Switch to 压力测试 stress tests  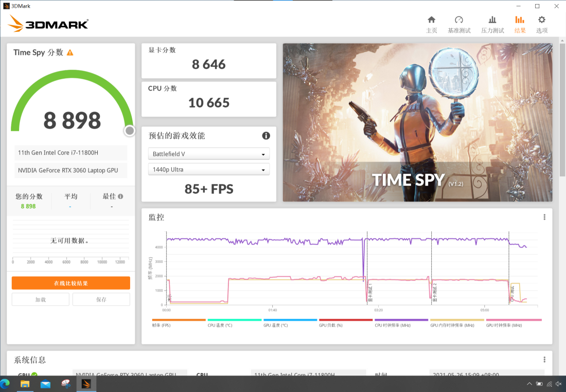coord(492,25)
